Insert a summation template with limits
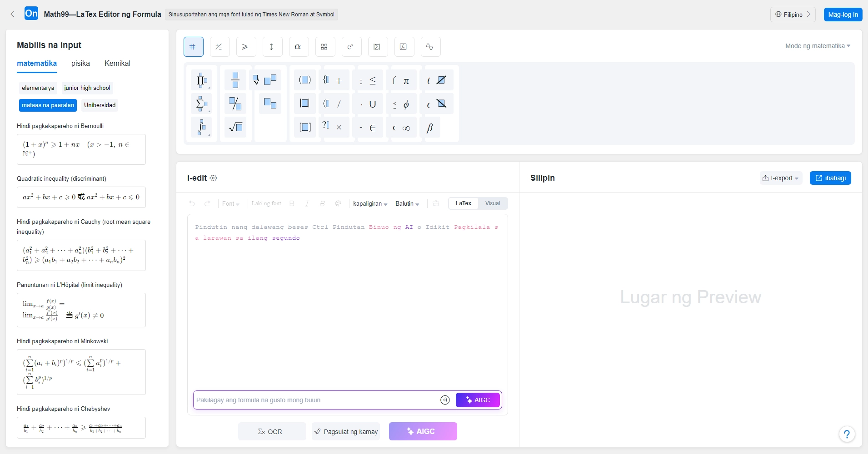 (x=201, y=104)
